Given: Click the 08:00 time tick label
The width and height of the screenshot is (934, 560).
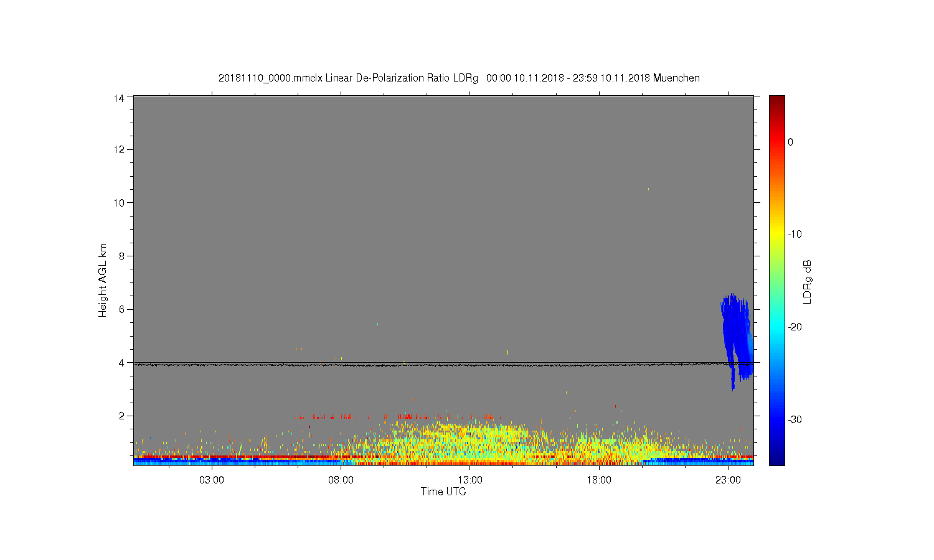Looking at the screenshot, I should point(341,480).
